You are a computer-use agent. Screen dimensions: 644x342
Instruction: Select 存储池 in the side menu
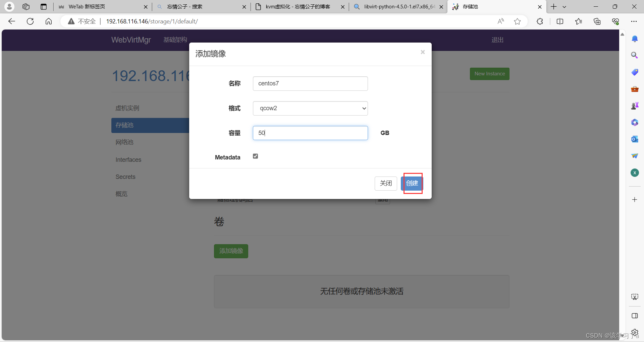tap(150, 125)
